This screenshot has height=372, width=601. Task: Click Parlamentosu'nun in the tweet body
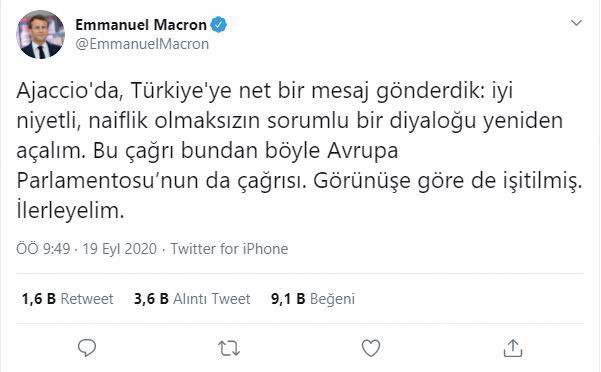108,181
